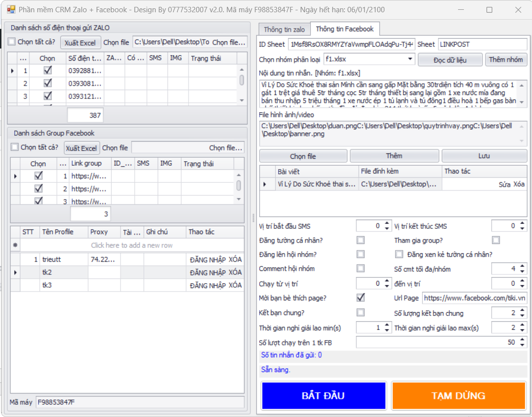The width and height of the screenshot is (532, 417).
Task: Increase Thời gian nghỉ giải lao min value
Action: tap(387, 325)
